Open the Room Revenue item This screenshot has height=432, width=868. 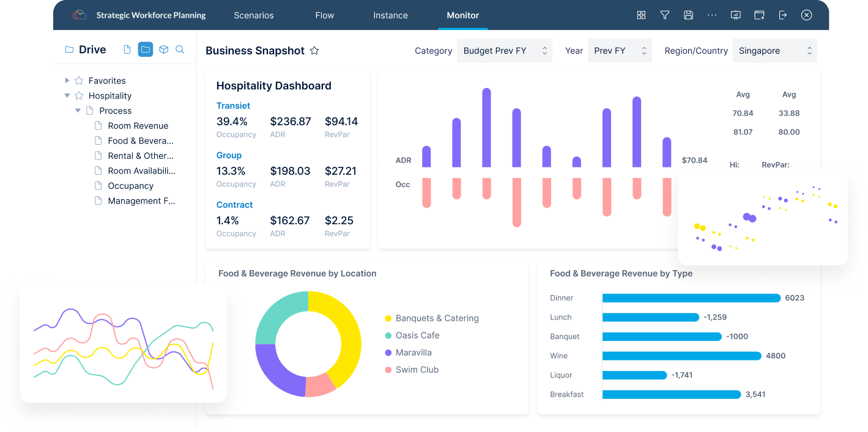point(138,125)
